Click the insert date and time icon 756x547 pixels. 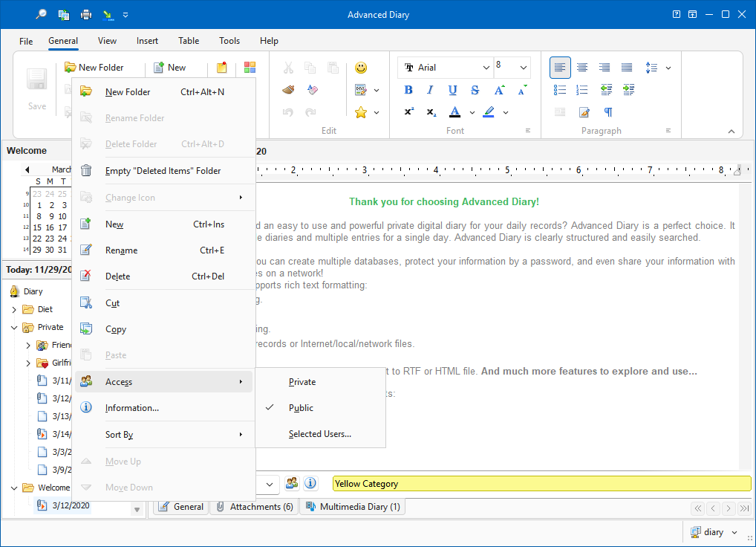click(x=361, y=90)
